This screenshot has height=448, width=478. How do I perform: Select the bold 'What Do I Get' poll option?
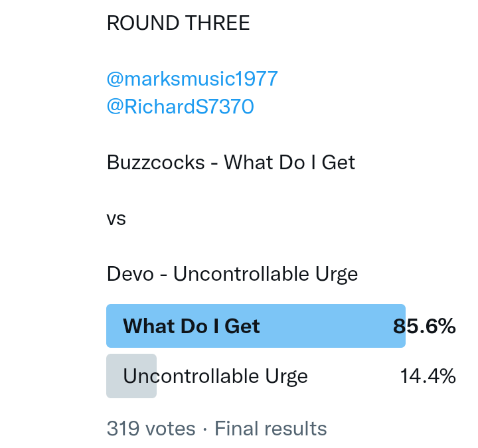(191, 326)
